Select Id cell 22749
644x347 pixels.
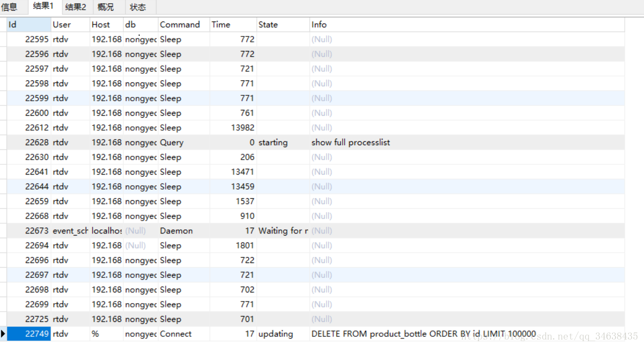pos(29,334)
